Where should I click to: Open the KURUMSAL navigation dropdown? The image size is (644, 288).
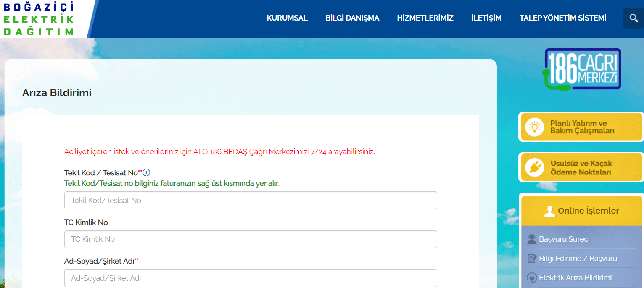coord(287,18)
